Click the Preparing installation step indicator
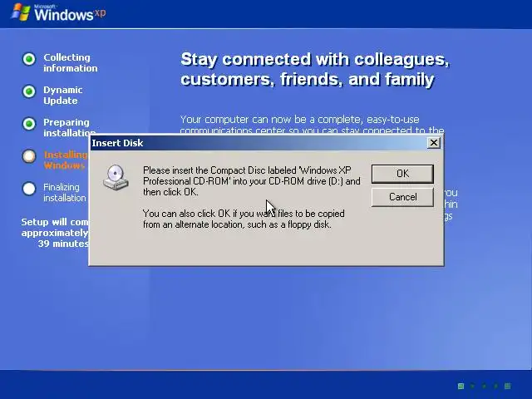The image size is (532, 399). (x=29, y=124)
